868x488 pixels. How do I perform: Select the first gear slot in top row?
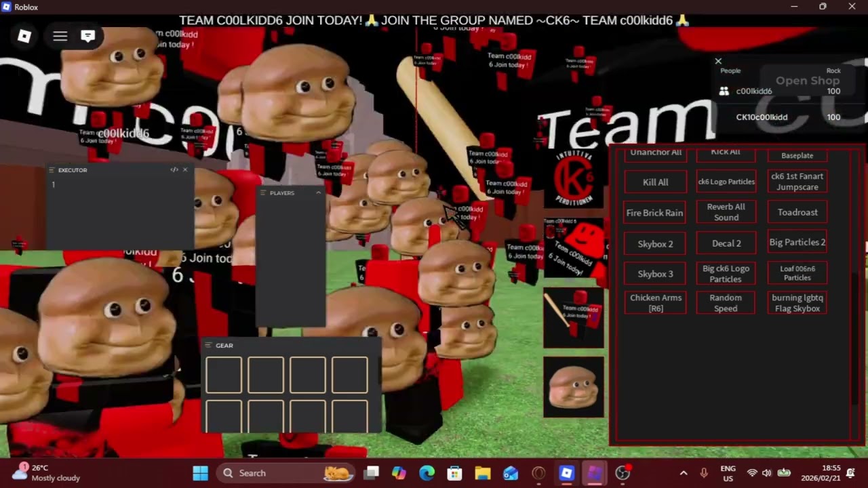click(224, 375)
